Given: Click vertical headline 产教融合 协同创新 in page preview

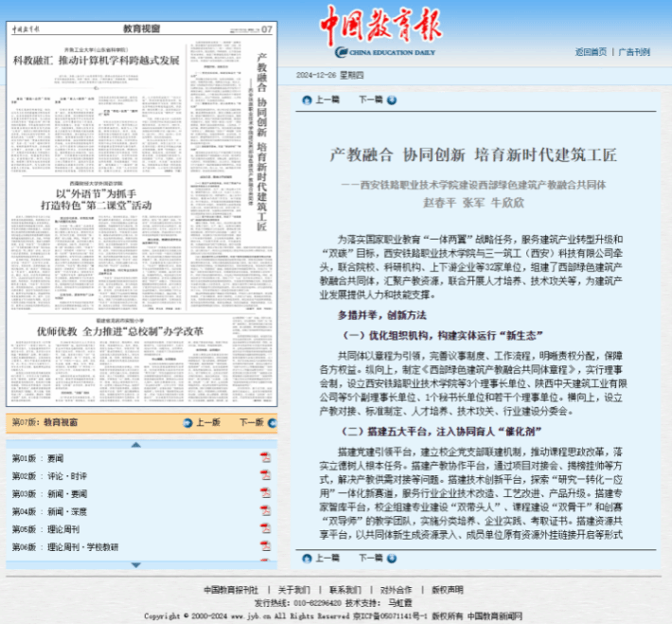Looking at the screenshot, I should tap(262, 95).
